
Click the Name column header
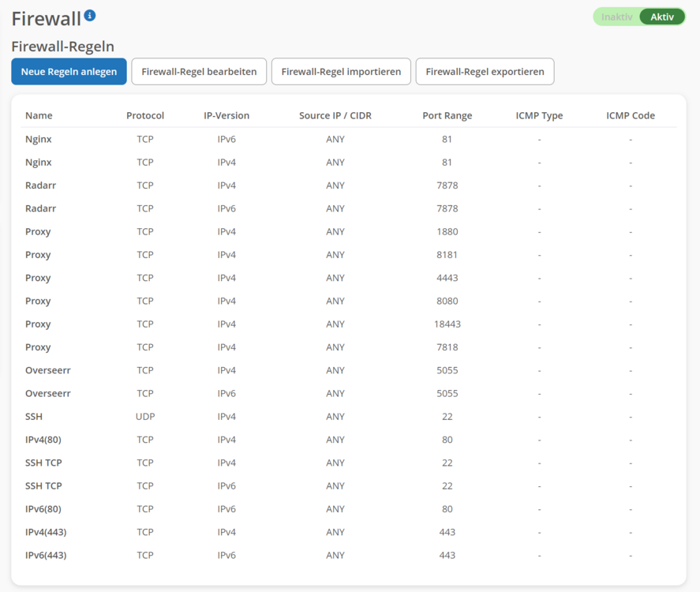point(39,115)
